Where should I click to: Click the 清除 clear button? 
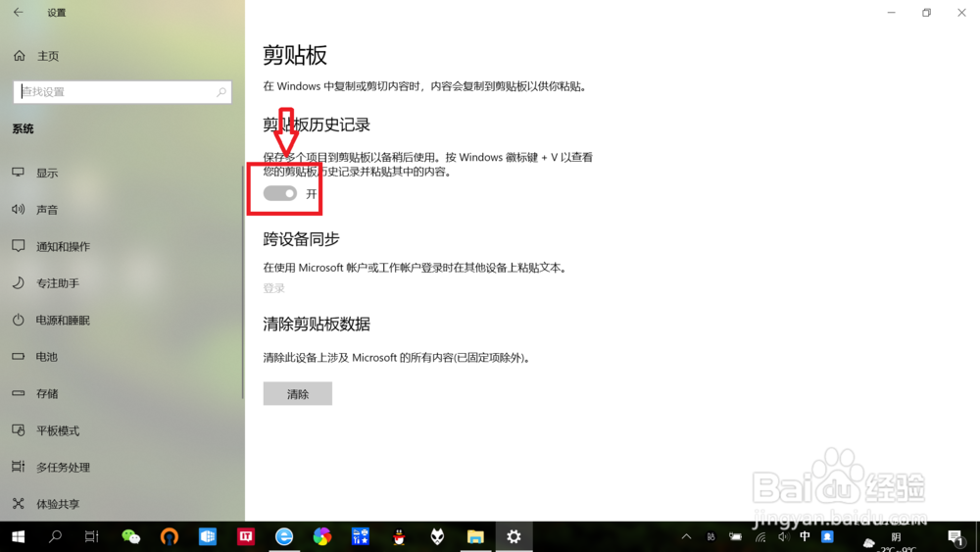pos(298,394)
